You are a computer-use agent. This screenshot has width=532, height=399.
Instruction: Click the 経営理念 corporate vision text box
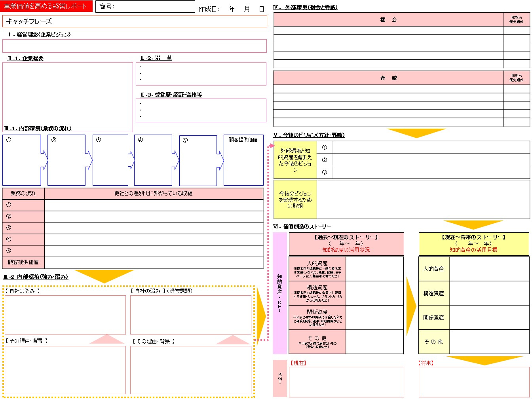click(135, 46)
